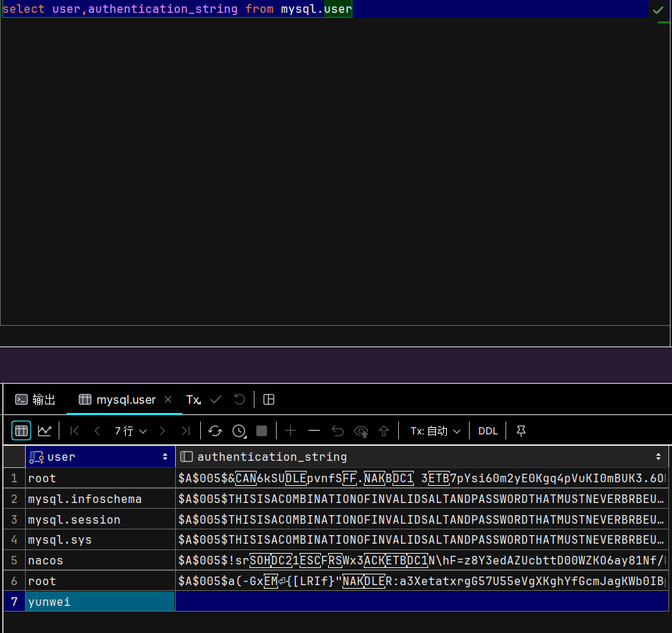Switch to the 输出 tab

[x=35, y=399]
